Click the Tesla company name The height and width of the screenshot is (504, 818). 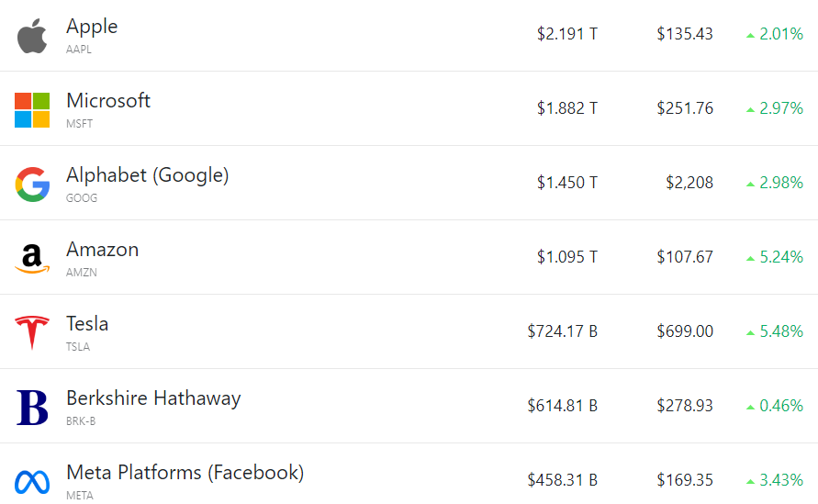(87, 324)
